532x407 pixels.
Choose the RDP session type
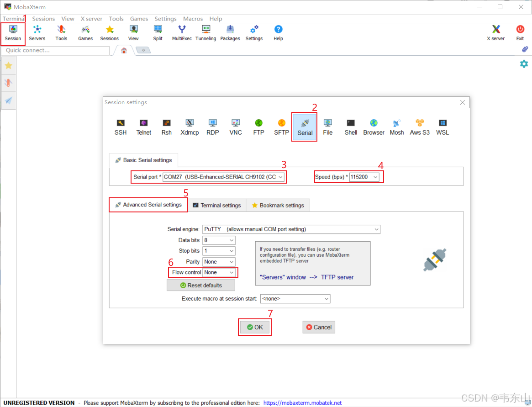click(x=213, y=127)
